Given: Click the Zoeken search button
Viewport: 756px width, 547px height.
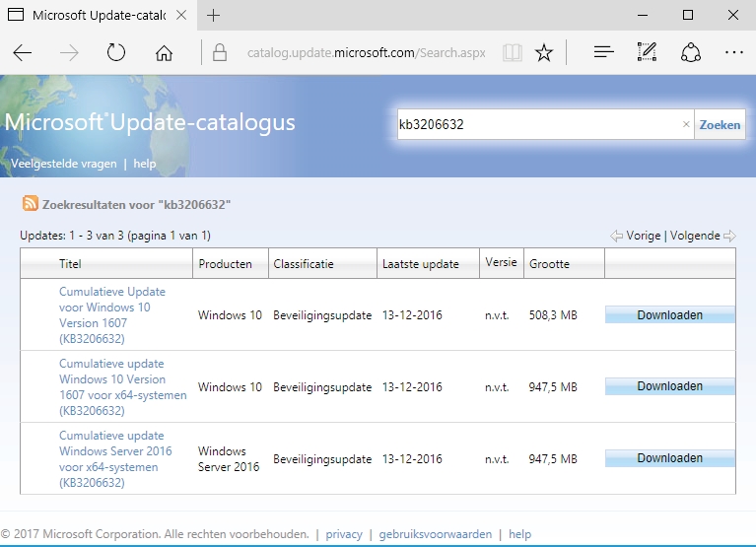Looking at the screenshot, I should (720, 125).
